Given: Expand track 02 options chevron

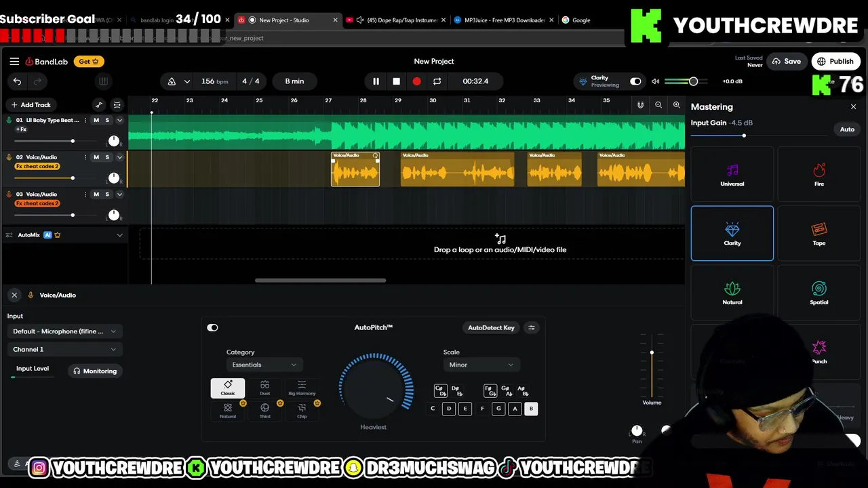Looking at the screenshot, I should click(x=119, y=157).
